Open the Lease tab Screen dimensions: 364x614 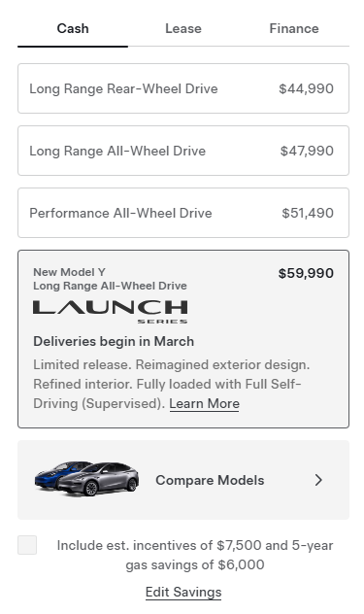[183, 28]
